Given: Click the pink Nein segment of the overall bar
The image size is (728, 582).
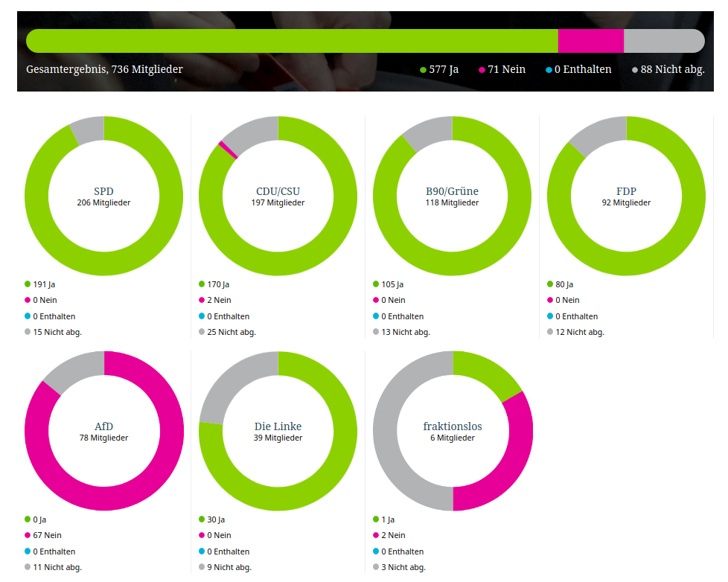Looking at the screenshot, I should pyautogui.click(x=590, y=41).
